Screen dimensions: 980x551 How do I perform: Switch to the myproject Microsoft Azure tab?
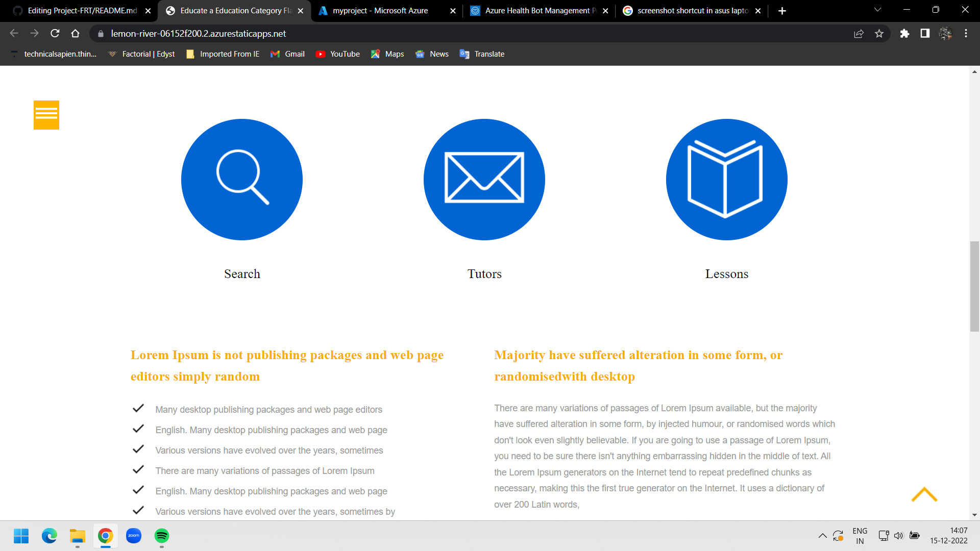pyautogui.click(x=380, y=10)
